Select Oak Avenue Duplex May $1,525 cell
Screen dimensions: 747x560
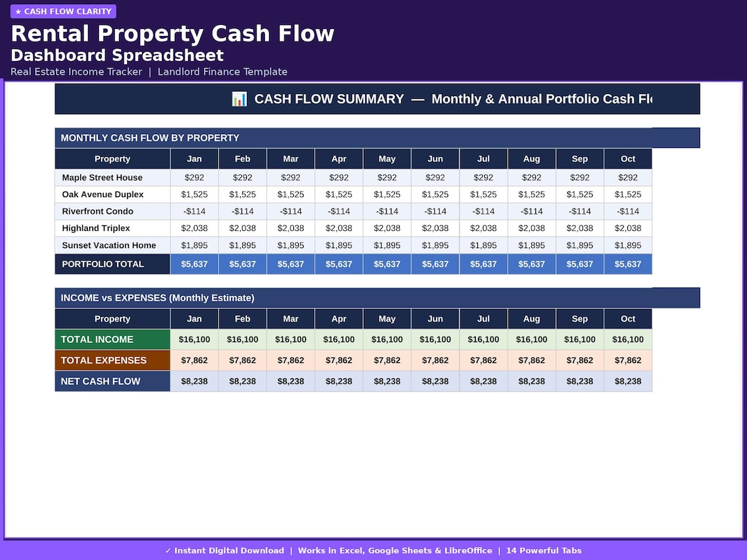pyautogui.click(x=387, y=194)
